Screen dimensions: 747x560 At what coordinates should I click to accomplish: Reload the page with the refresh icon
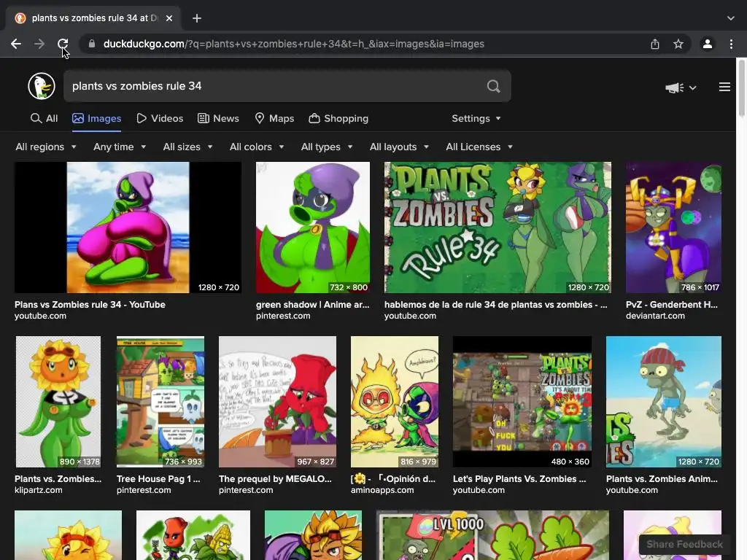coord(63,44)
